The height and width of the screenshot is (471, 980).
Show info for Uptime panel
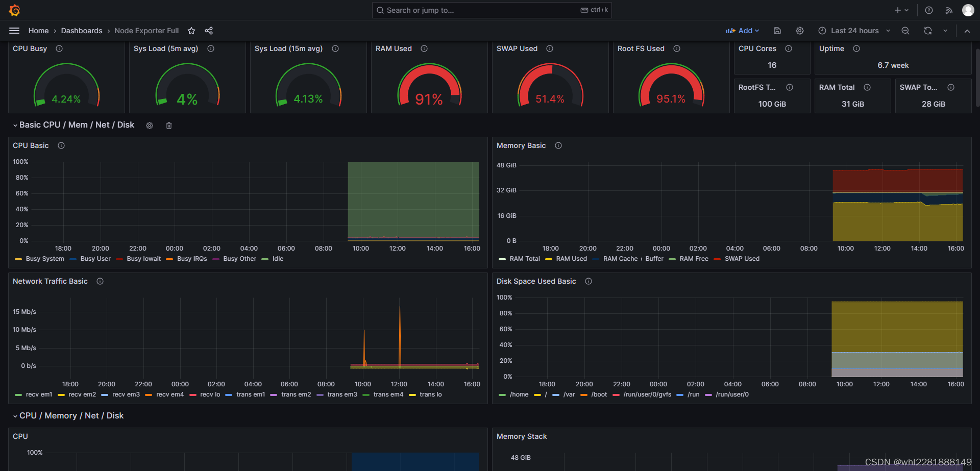click(x=856, y=48)
